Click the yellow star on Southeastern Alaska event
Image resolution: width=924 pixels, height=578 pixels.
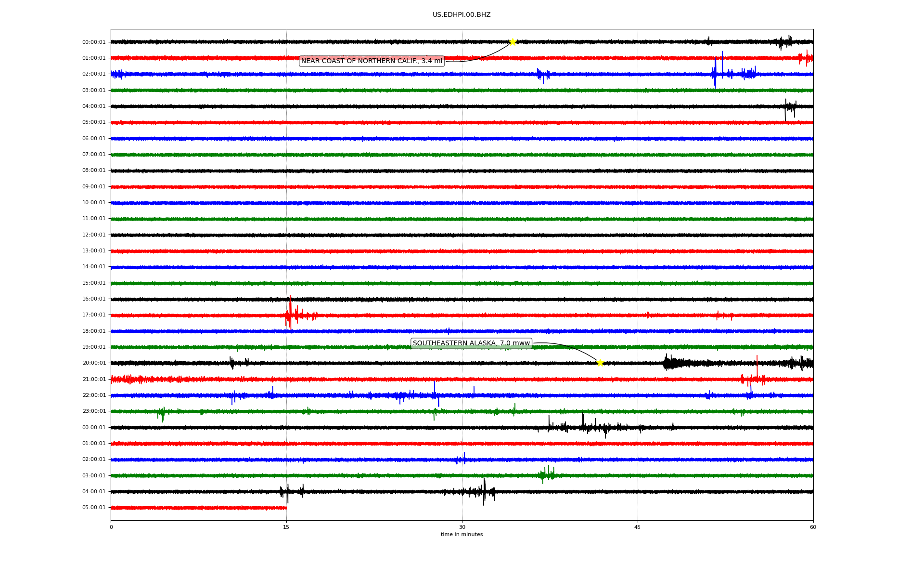pos(600,363)
